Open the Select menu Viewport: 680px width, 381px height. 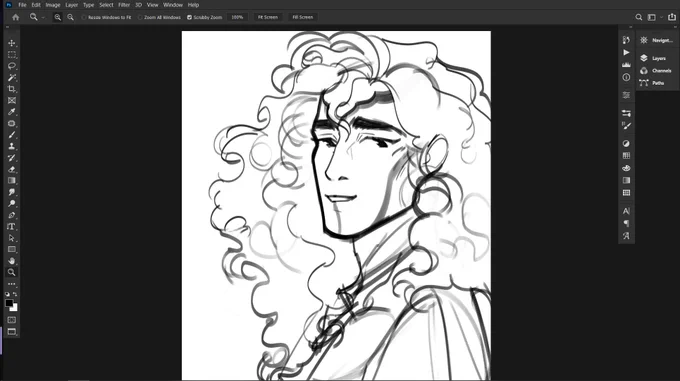[x=106, y=5]
